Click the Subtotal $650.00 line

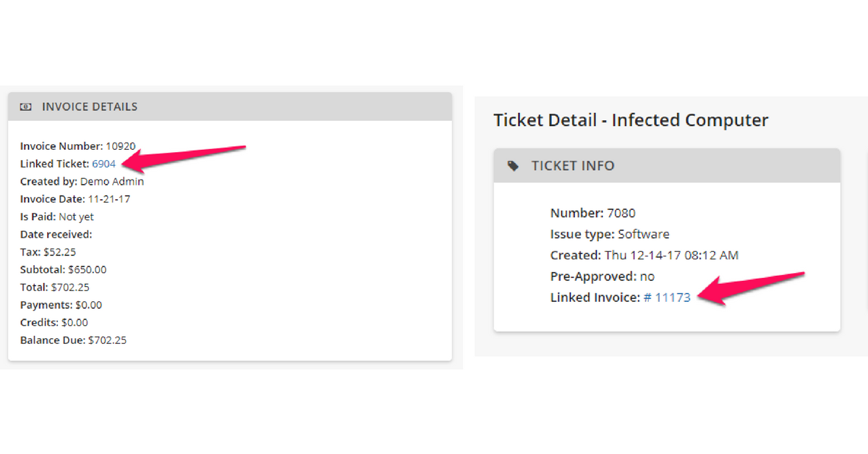click(x=64, y=269)
